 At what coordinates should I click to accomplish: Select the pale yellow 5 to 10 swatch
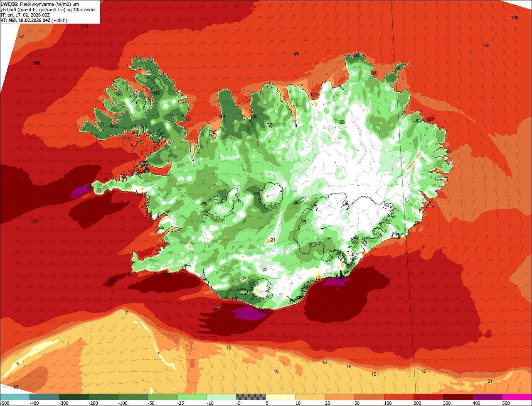281,397
